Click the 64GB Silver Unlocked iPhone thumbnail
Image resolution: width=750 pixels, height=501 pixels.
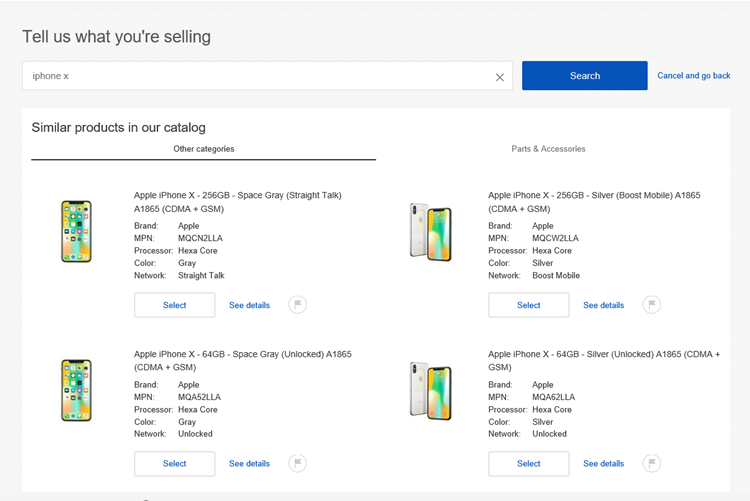coord(430,390)
